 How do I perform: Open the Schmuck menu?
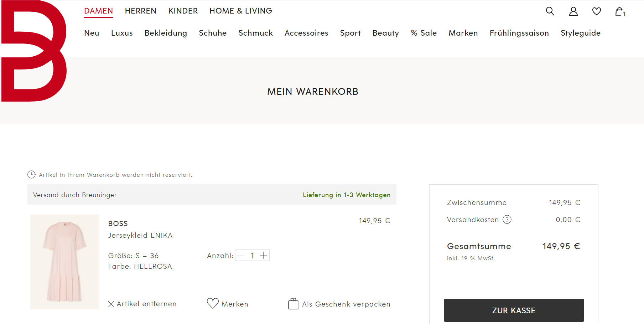tap(255, 33)
